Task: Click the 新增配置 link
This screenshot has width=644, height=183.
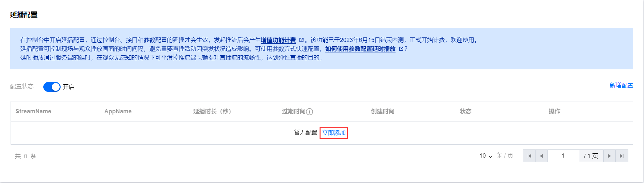Action: point(621,85)
